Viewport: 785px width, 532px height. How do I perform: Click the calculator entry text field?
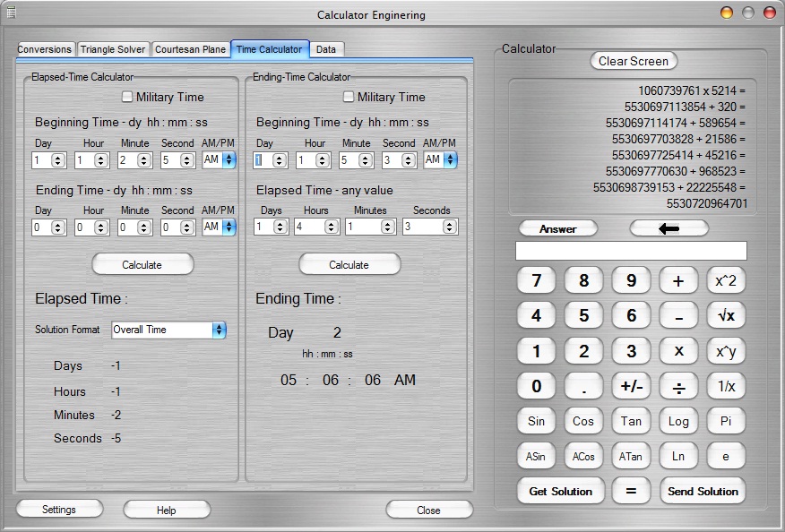coord(631,251)
